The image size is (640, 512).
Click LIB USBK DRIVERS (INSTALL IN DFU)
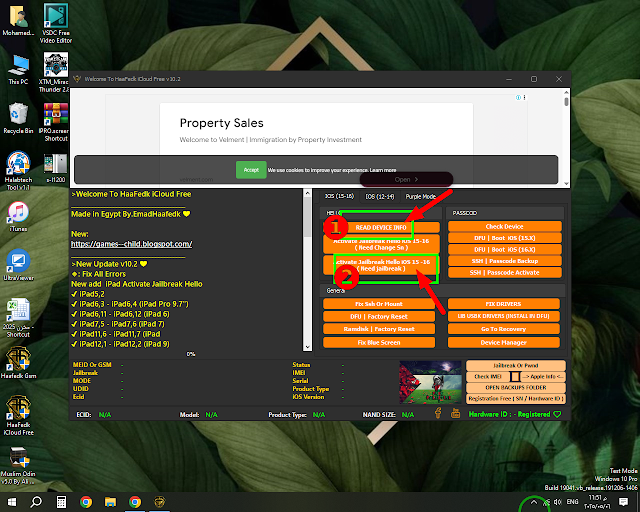pos(503,316)
